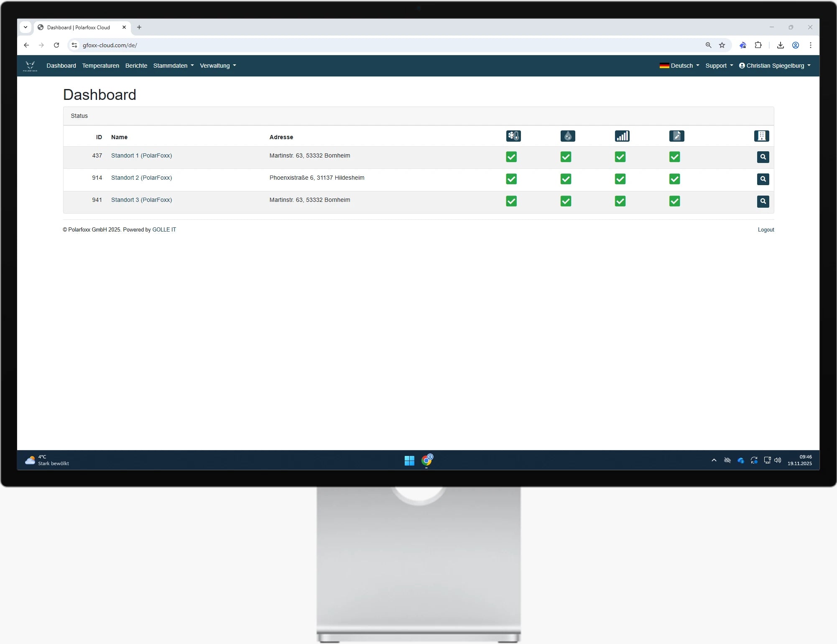Open the Berichte menu item
Image resolution: width=837 pixels, height=644 pixels.
click(136, 66)
